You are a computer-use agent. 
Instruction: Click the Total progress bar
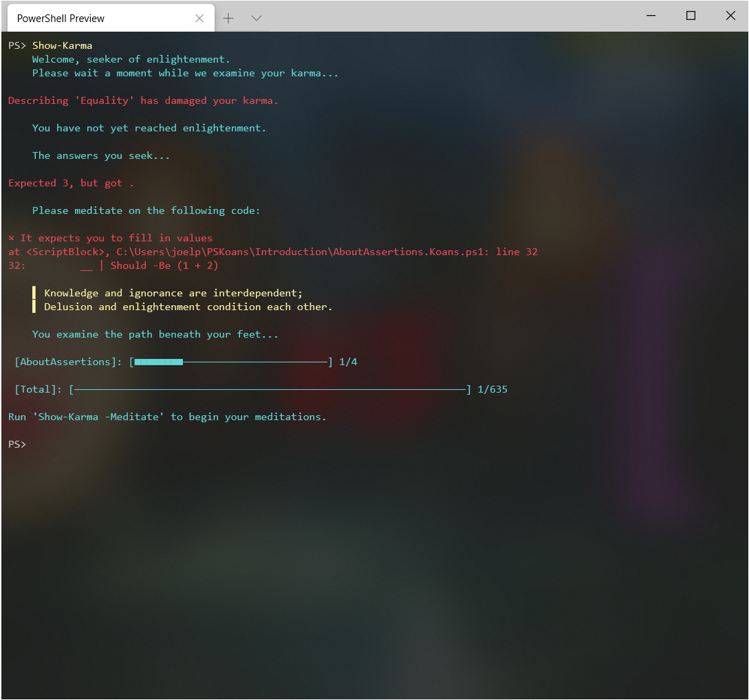pyautogui.click(x=270, y=390)
